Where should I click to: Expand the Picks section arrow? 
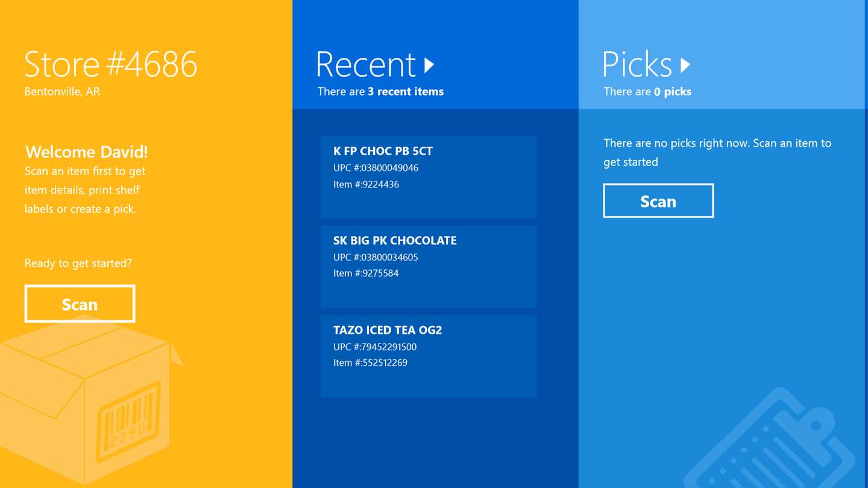point(685,65)
